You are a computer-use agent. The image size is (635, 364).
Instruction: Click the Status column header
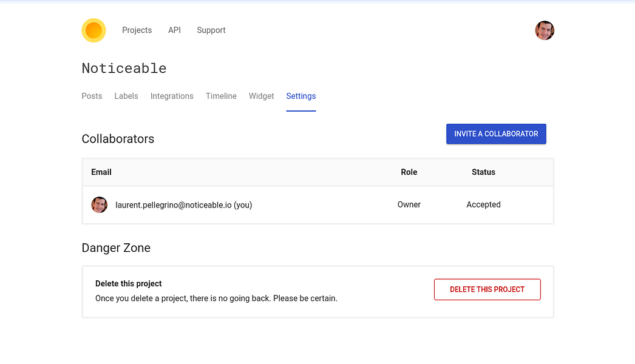tap(483, 172)
